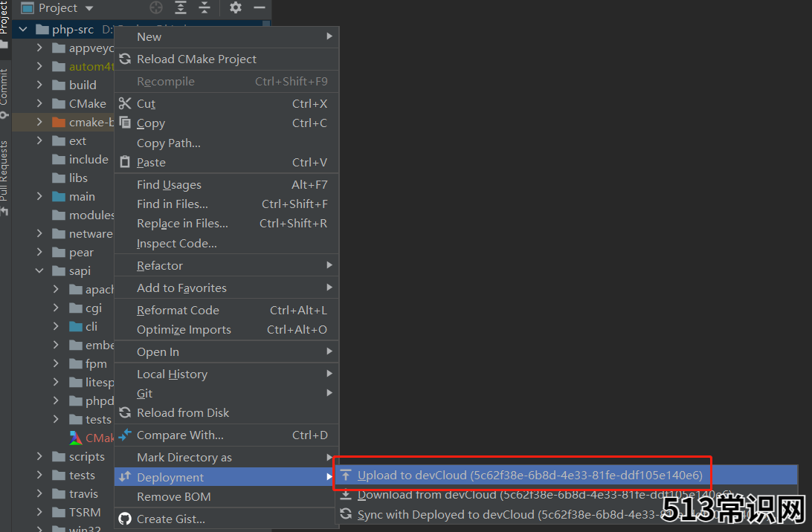Collapse the php-src root node

23,30
